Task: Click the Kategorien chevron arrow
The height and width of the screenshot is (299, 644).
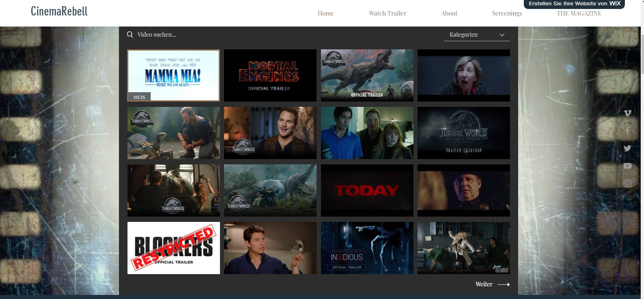Action: pyautogui.click(x=502, y=35)
